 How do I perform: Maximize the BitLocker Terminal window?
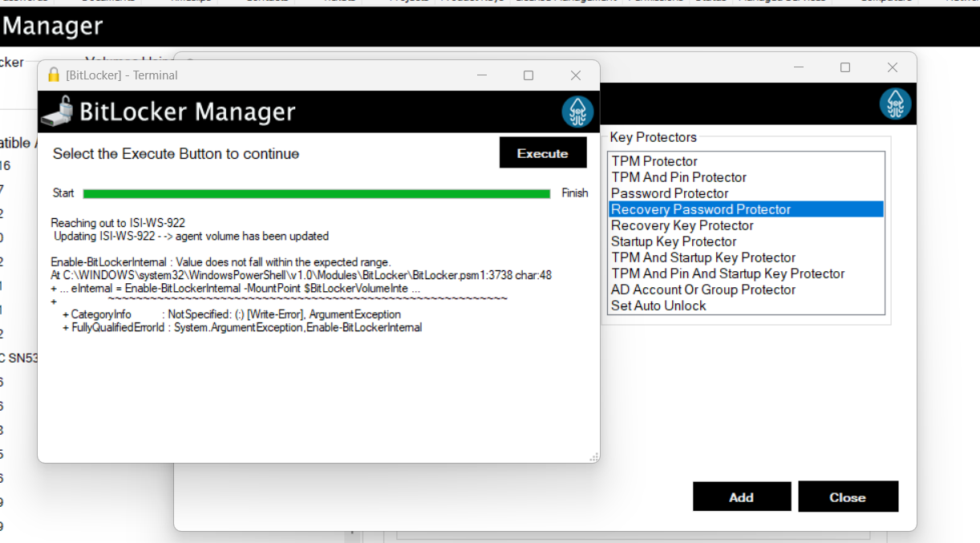[x=528, y=75]
